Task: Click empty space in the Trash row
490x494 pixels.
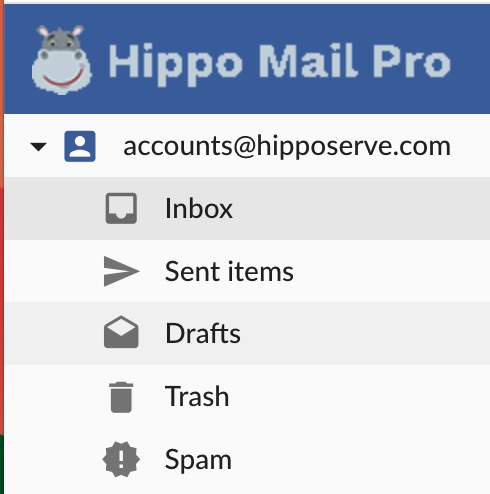Action: pyautogui.click(x=360, y=396)
